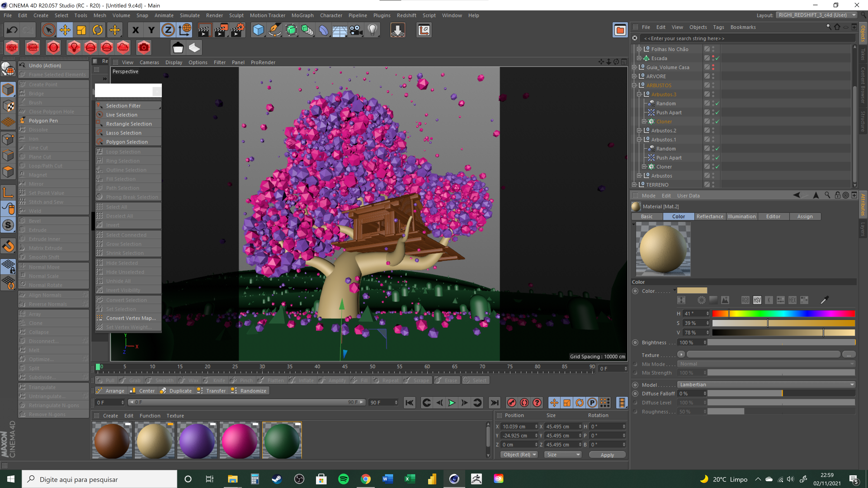Play the animation forward
The image size is (868, 488).
coord(452,402)
